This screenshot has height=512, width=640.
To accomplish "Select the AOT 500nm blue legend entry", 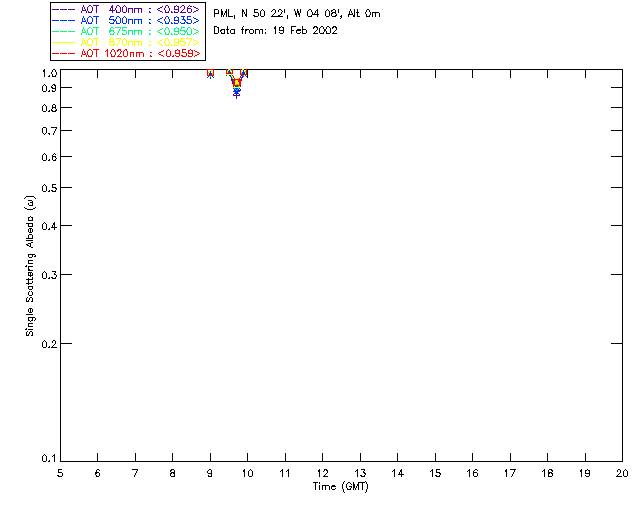I will tap(126, 20).
